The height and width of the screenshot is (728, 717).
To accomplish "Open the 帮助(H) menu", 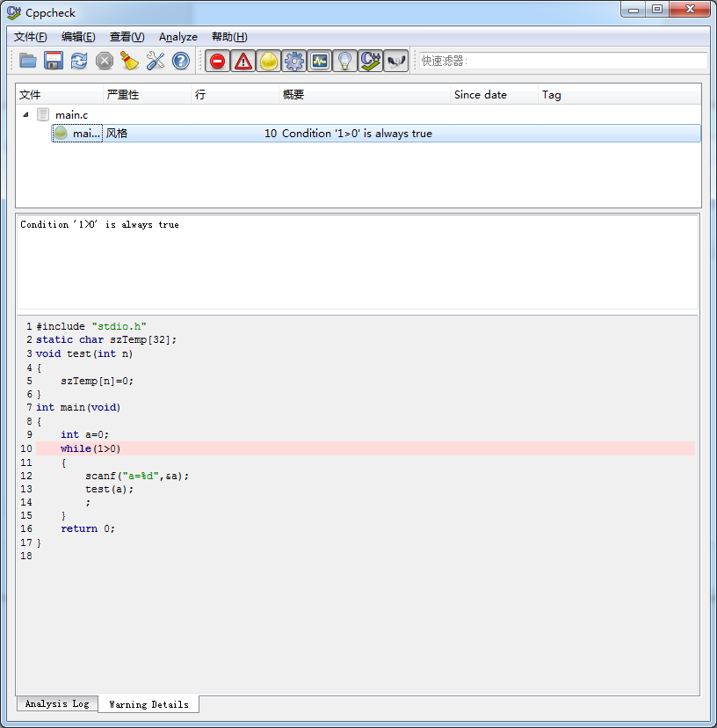I will click(229, 37).
